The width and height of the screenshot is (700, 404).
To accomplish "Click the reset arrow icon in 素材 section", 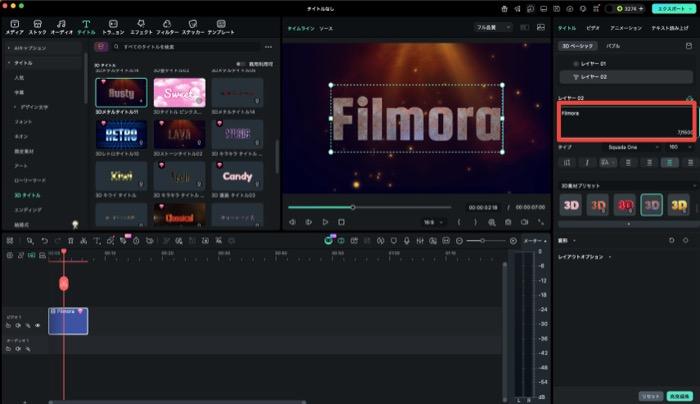I will (672, 240).
